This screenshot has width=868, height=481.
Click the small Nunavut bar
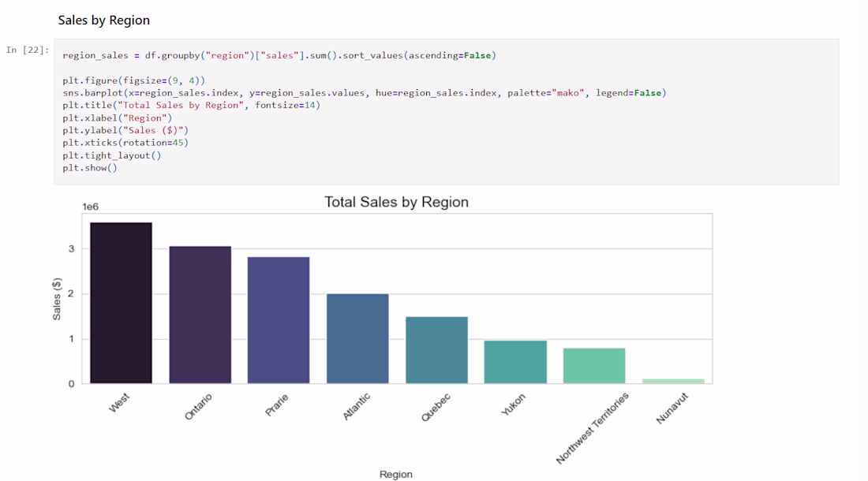click(673, 382)
